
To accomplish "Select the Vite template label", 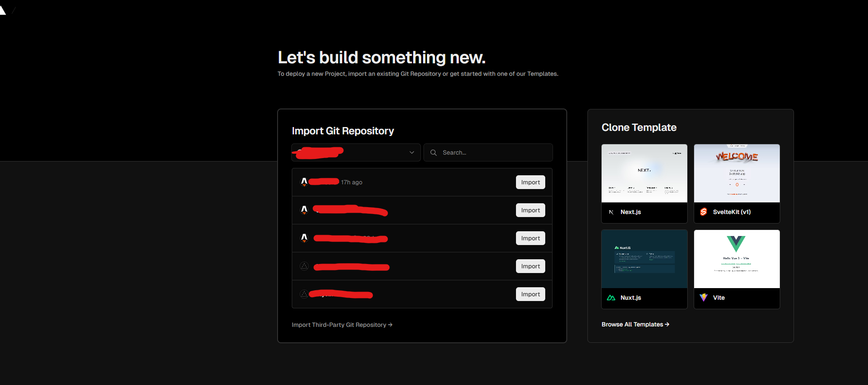I will (719, 298).
